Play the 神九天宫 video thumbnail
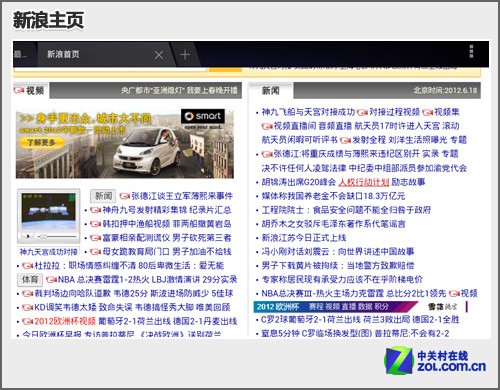 pyautogui.click(x=49, y=211)
